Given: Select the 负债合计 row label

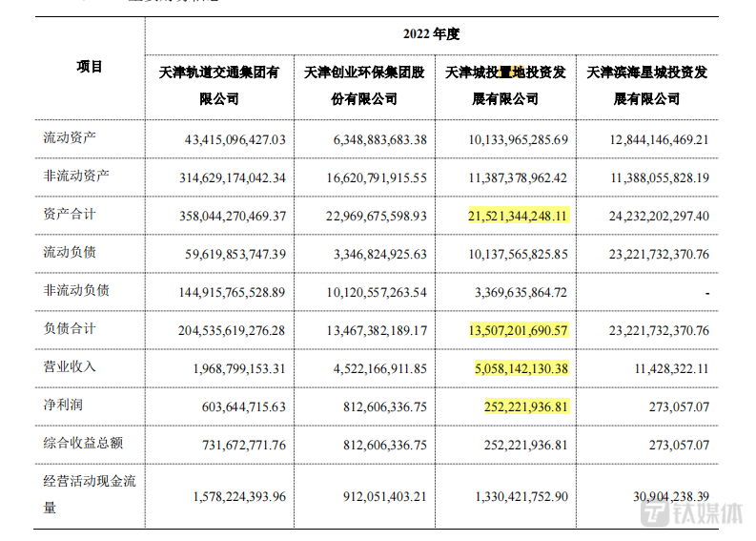Looking at the screenshot, I should [x=70, y=328].
